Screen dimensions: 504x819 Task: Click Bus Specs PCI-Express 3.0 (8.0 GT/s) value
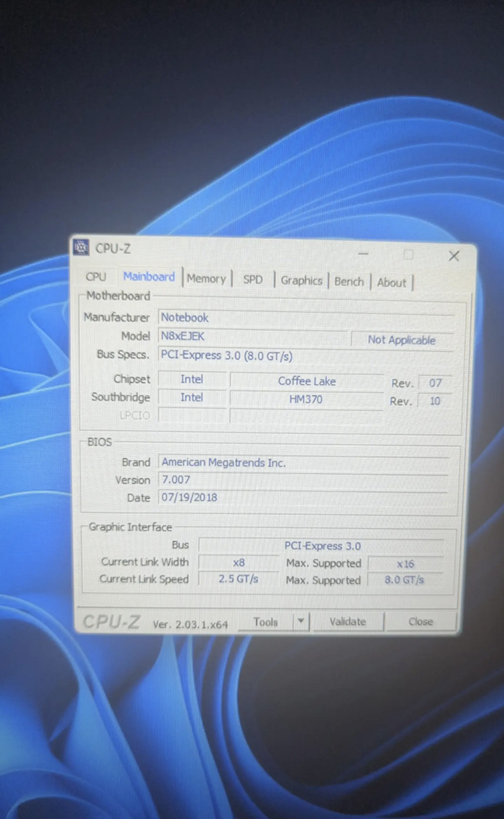coord(305,356)
